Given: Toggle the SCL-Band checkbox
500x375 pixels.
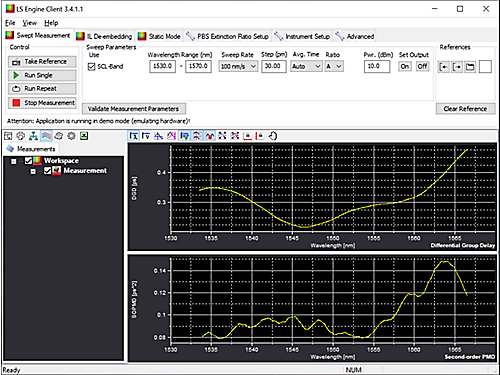Looking at the screenshot, I should [x=91, y=67].
